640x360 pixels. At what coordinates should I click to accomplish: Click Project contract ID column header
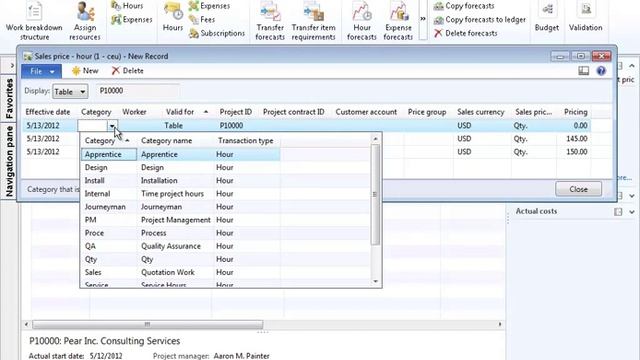pos(293,112)
